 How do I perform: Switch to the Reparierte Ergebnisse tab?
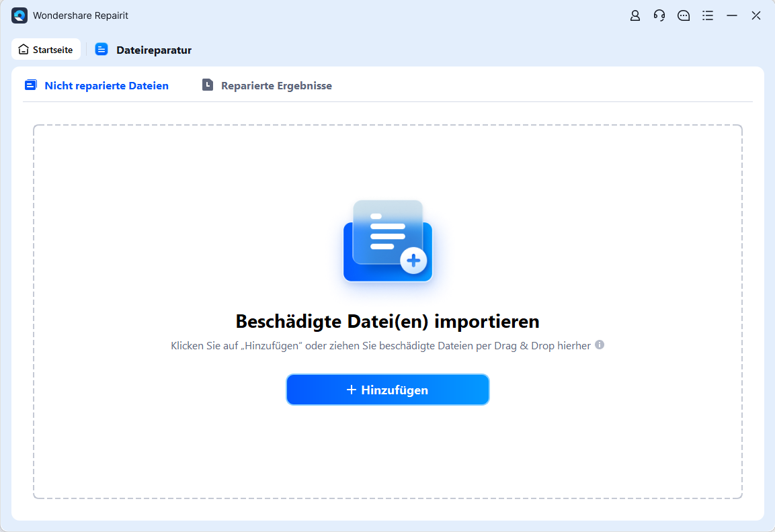coord(276,86)
